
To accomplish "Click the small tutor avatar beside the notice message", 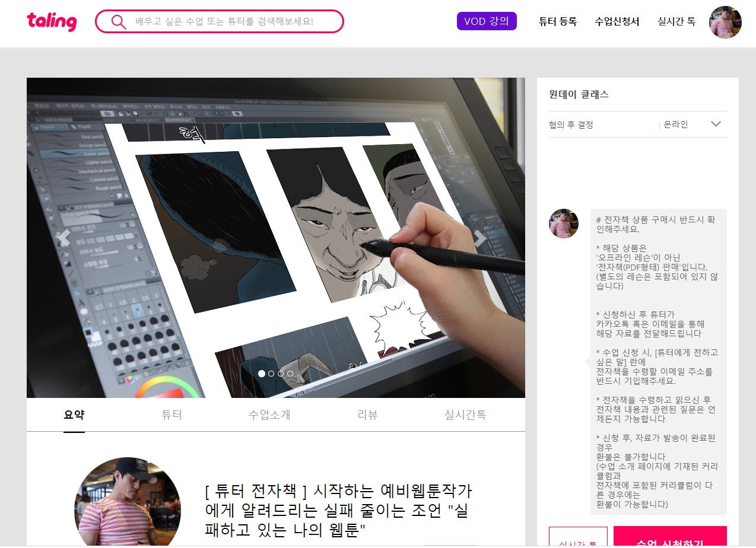I will click(563, 223).
